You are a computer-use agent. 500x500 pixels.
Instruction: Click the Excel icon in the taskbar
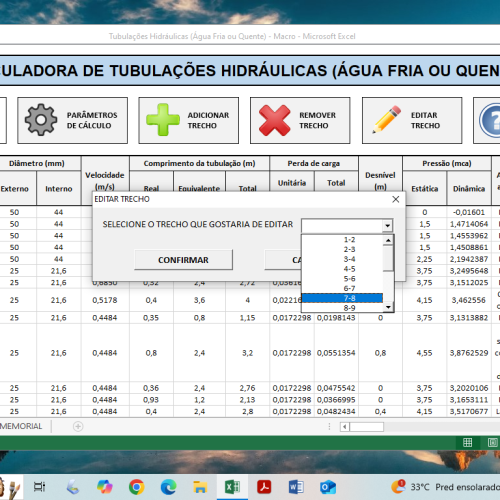coord(232,487)
